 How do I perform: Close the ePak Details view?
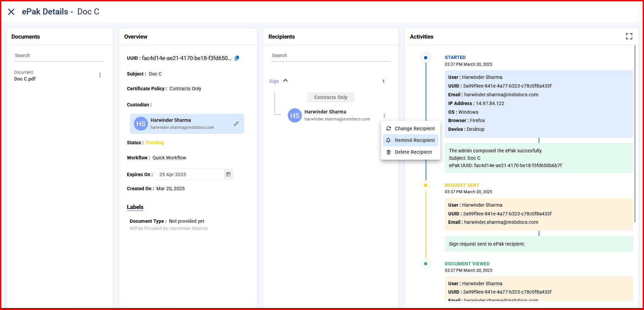coord(11,12)
